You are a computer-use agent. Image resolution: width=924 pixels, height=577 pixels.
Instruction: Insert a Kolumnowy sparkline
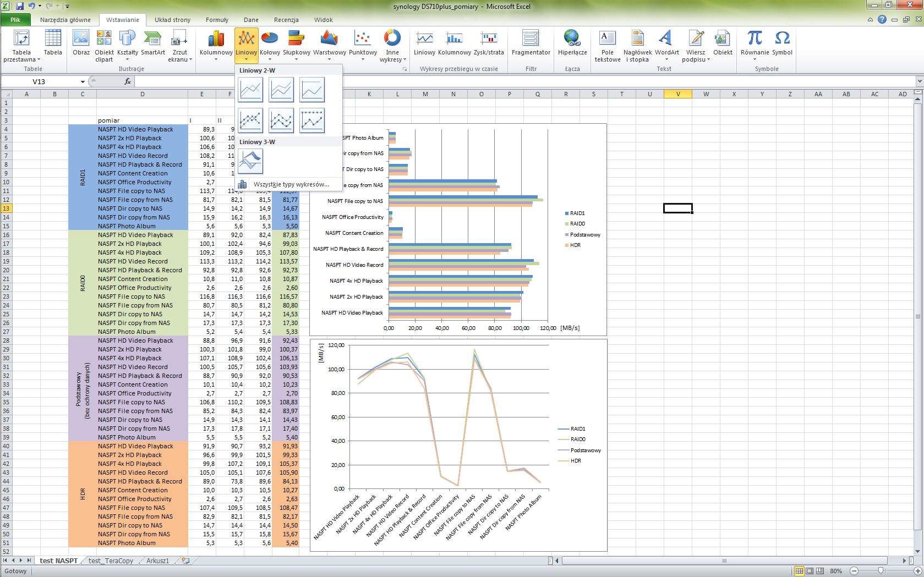coord(455,43)
